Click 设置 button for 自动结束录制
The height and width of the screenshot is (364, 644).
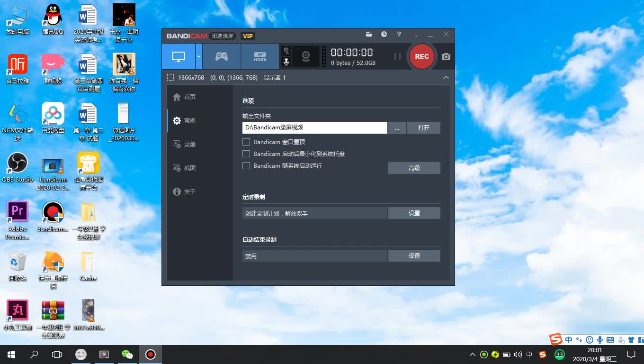tap(414, 256)
